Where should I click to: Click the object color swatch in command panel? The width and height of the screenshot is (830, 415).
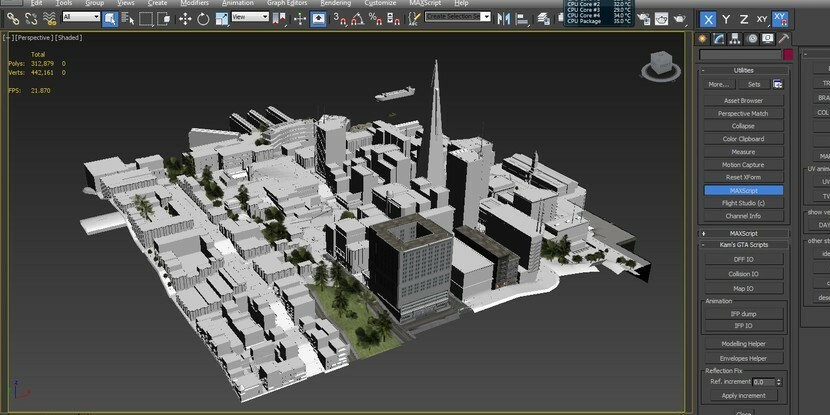tap(787, 54)
